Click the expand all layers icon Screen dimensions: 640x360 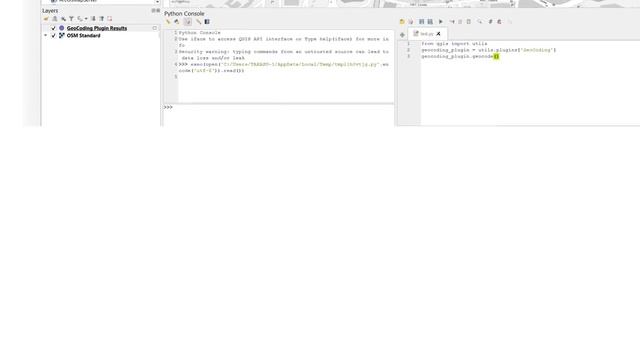click(x=93, y=19)
